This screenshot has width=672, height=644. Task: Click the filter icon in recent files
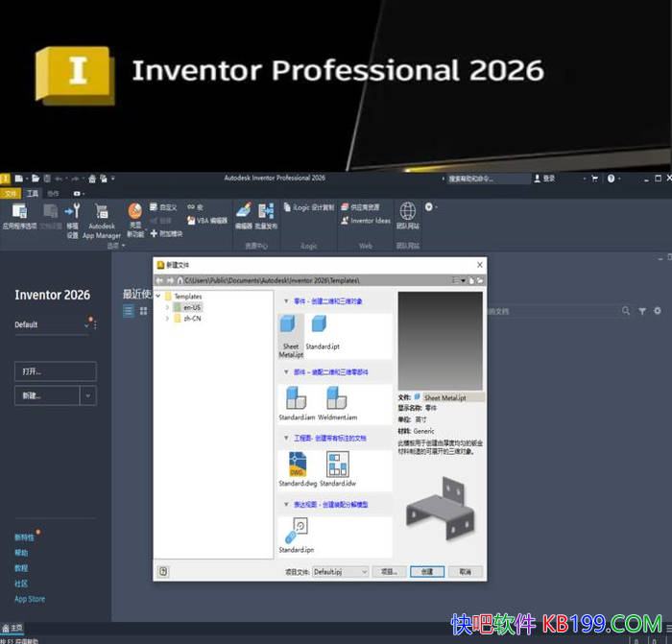[x=642, y=311]
